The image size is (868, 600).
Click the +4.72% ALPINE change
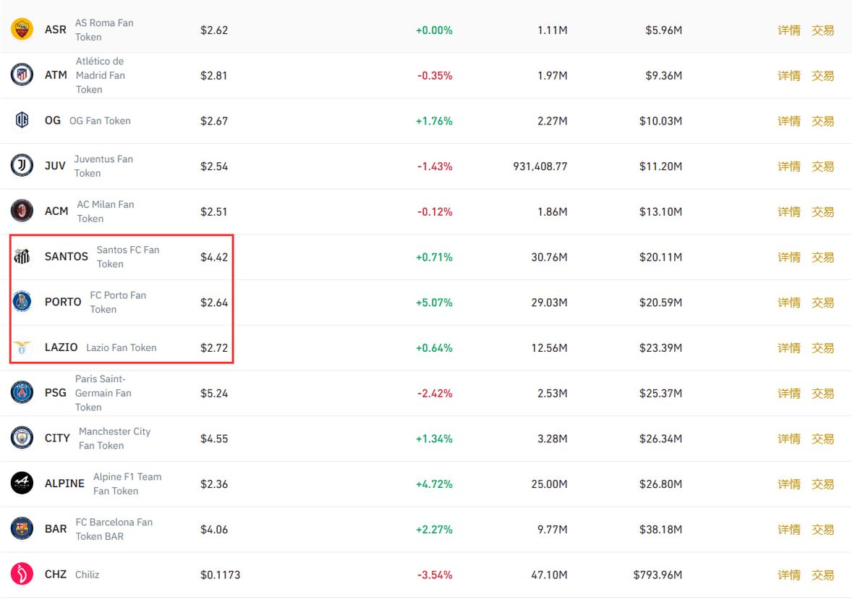click(x=434, y=483)
